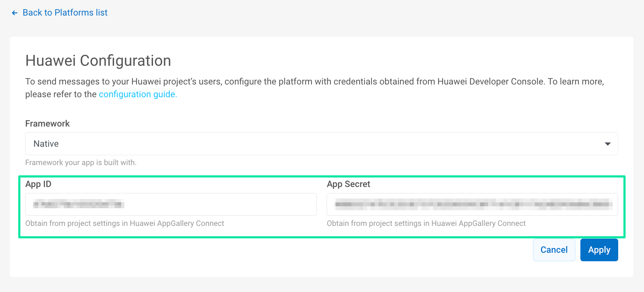Viewport: 644px width, 292px height.
Task: Select the Native framework value text
Action: pyautogui.click(x=46, y=144)
